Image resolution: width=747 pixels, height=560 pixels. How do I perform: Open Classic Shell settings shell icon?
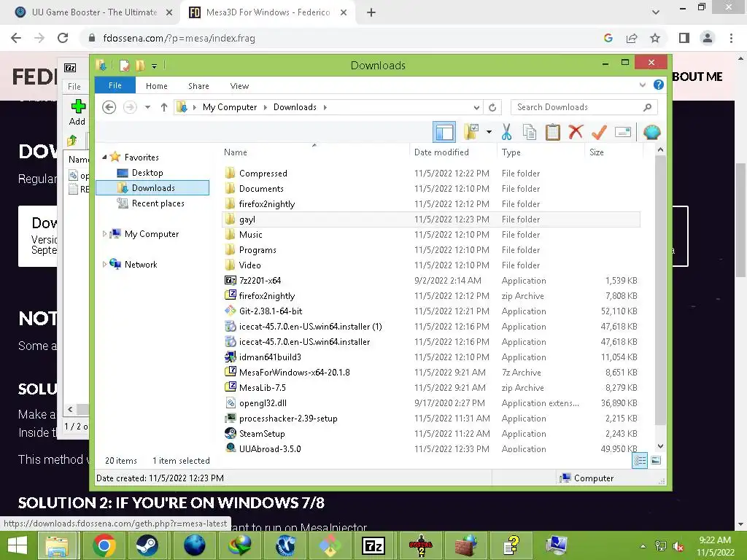click(x=651, y=132)
